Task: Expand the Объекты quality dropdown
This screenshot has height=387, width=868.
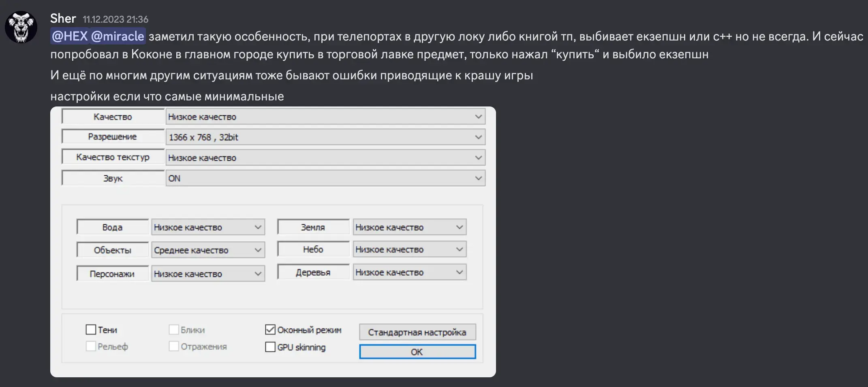Action: [x=208, y=250]
